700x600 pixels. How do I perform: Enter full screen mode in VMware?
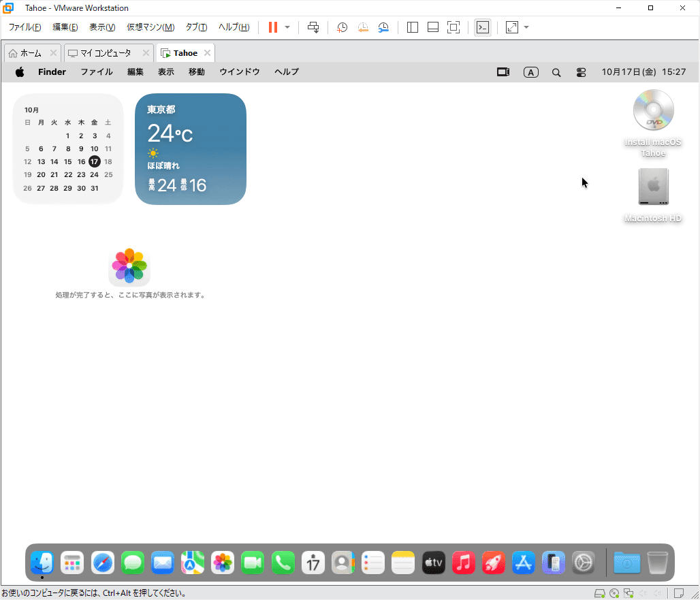click(x=454, y=27)
